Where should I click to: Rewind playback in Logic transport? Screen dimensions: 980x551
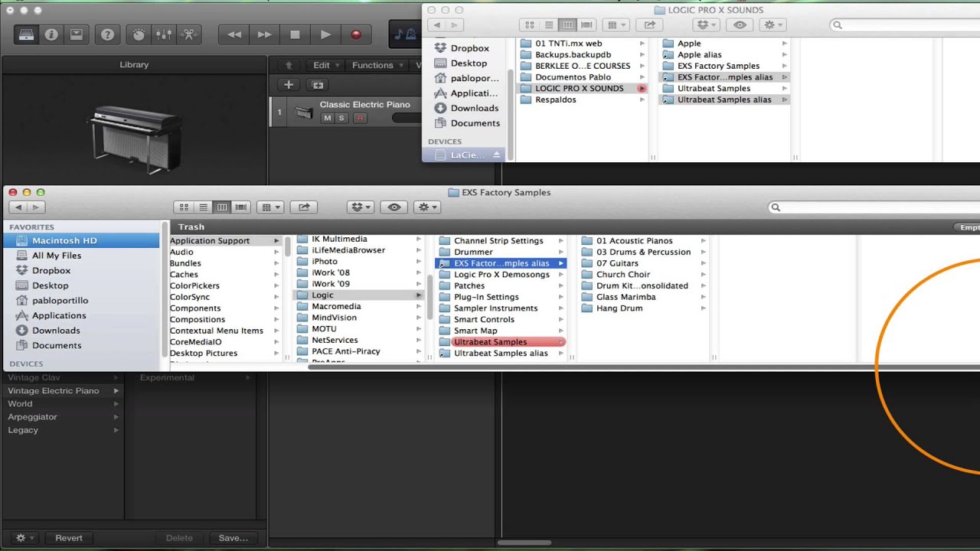click(x=234, y=34)
